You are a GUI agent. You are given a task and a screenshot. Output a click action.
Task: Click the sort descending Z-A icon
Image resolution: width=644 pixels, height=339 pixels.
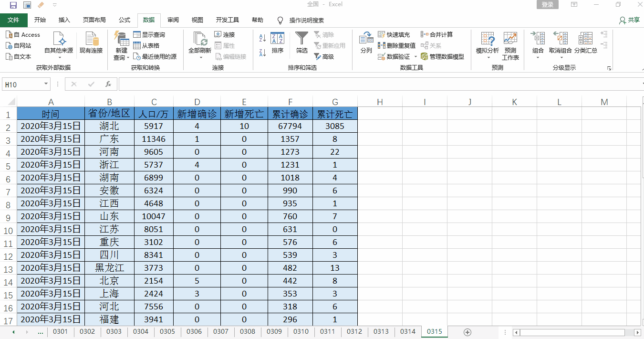pyautogui.click(x=262, y=53)
